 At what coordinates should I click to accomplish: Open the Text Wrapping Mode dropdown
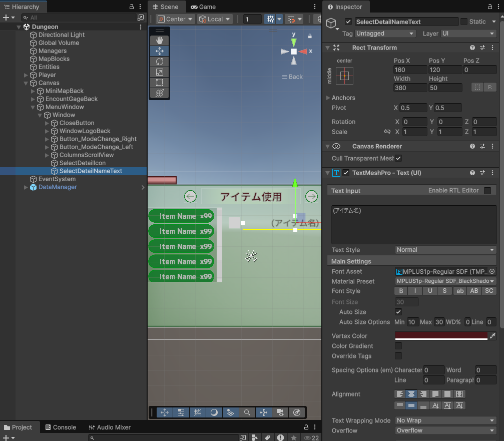[x=445, y=420]
